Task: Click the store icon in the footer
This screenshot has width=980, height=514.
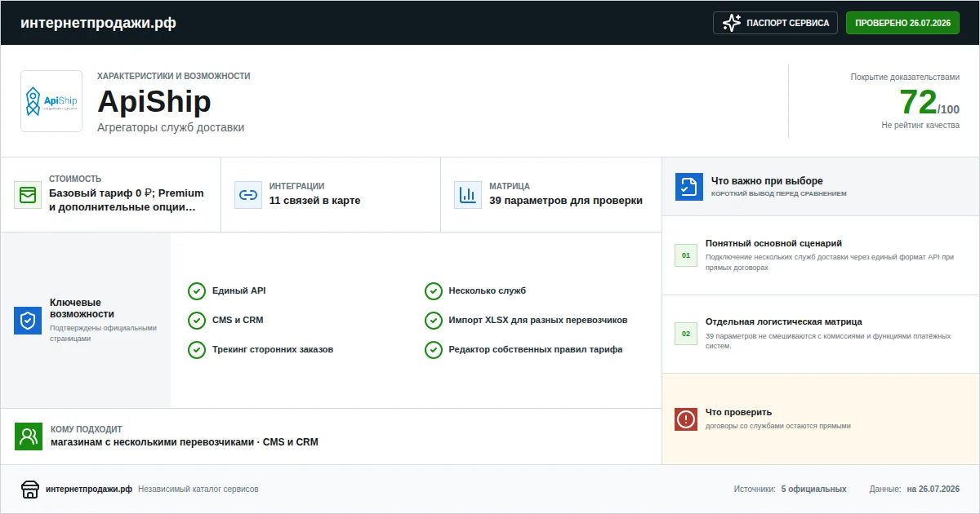Action: point(30,490)
